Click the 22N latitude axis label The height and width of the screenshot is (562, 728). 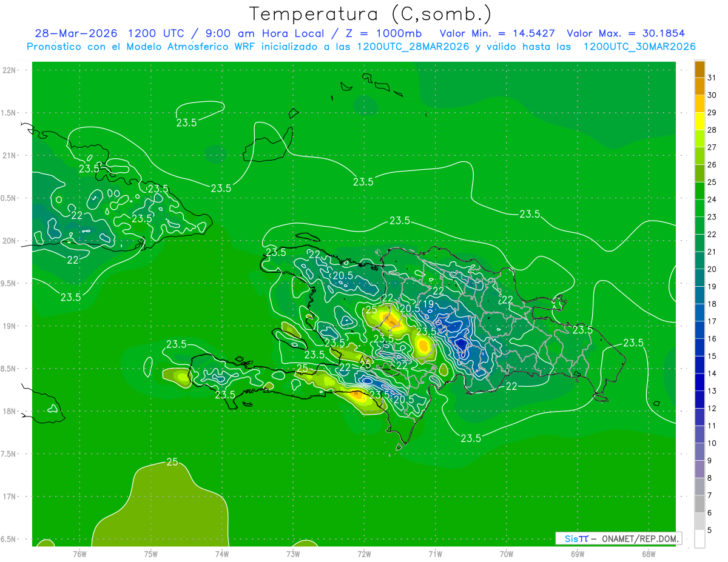(x=10, y=70)
